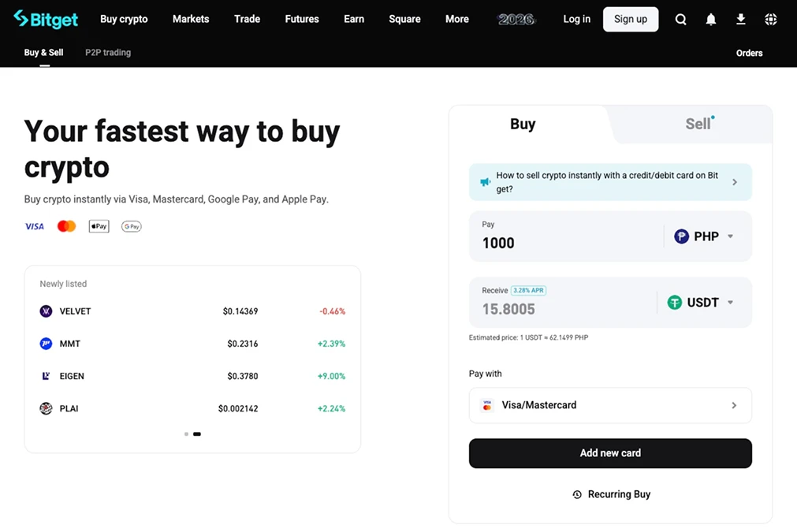Click the download app icon

(x=740, y=19)
